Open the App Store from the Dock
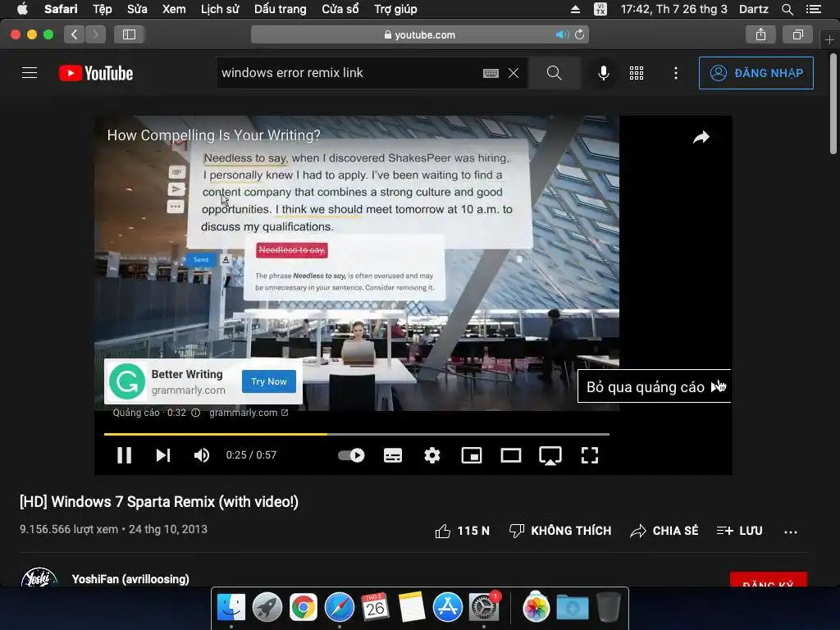The width and height of the screenshot is (840, 630). tap(447, 608)
